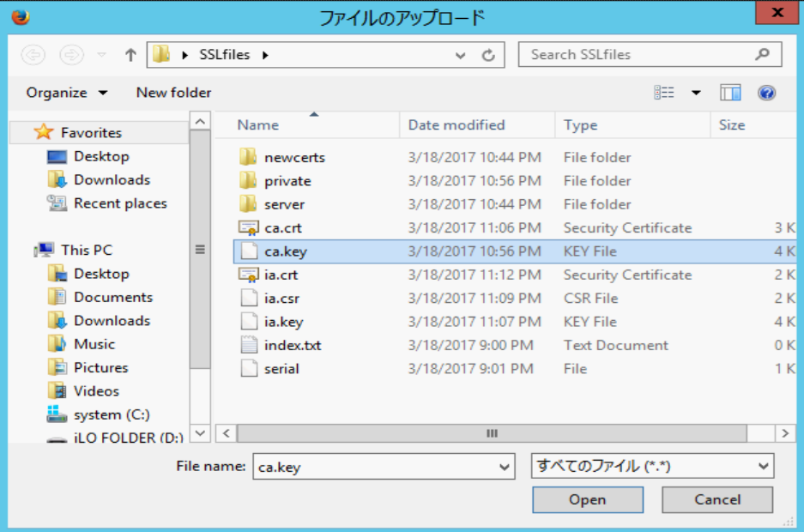Go forward with the forward arrow button
804x532 pixels.
tap(71, 54)
